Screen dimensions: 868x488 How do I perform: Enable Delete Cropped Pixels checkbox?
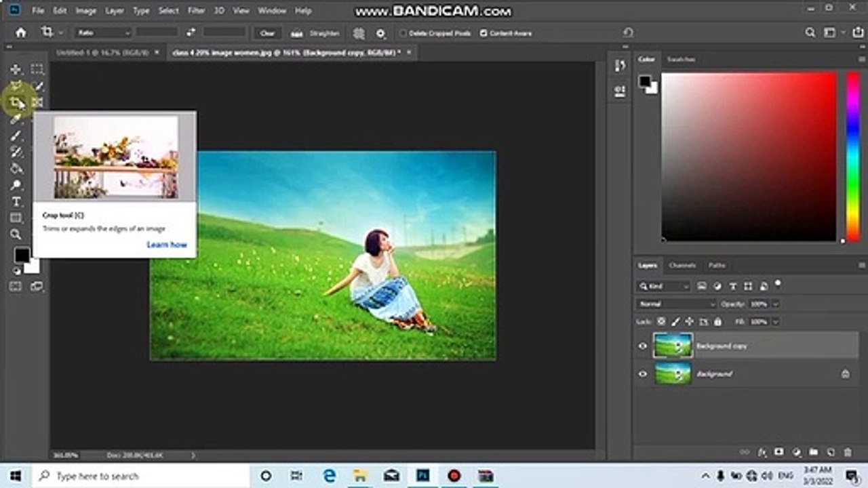tap(403, 33)
